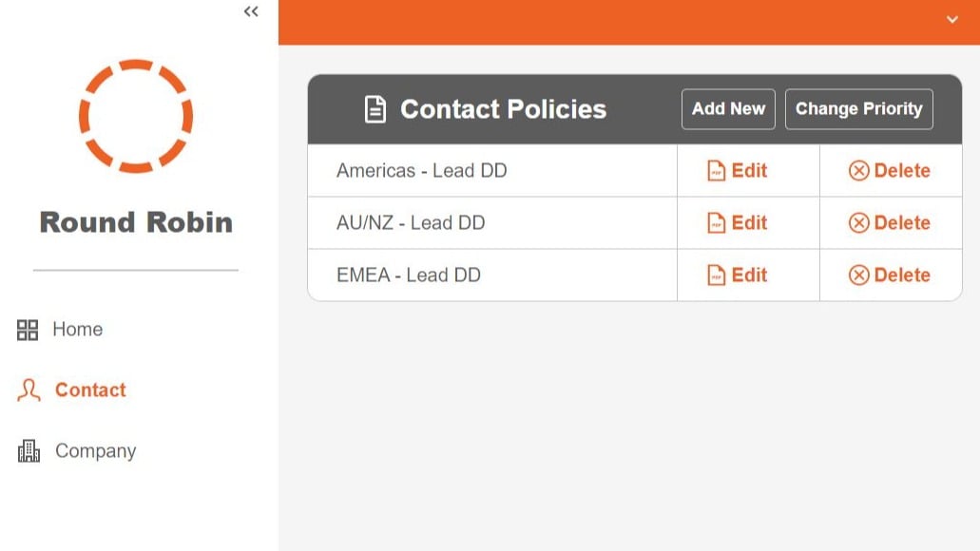Click the delete circle icon for Americas row

click(x=859, y=170)
